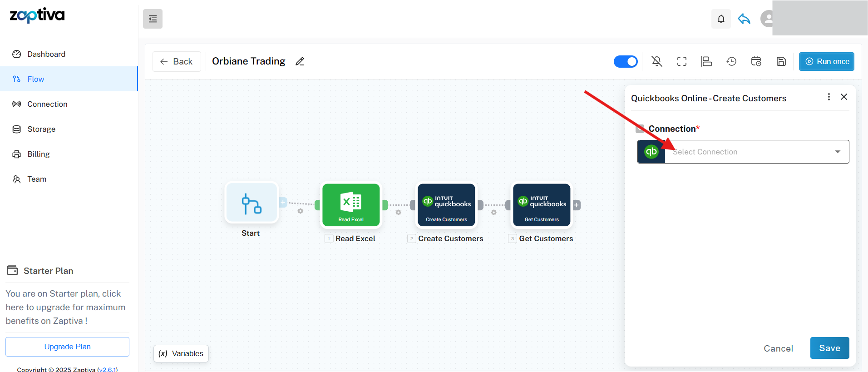The image size is (868, 372).
Task: Click the schedule calendar icon
Action: tap(756, 61)
